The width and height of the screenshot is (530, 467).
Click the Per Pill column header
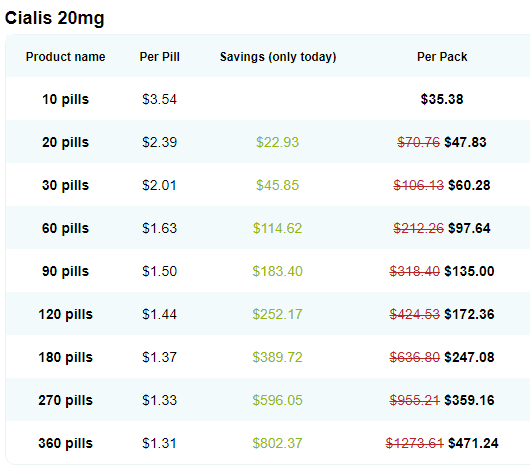tap(160, 56)
